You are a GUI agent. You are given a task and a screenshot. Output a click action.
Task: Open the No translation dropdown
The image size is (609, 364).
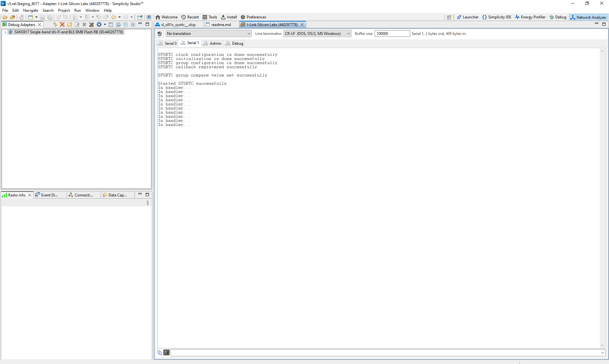249,34
